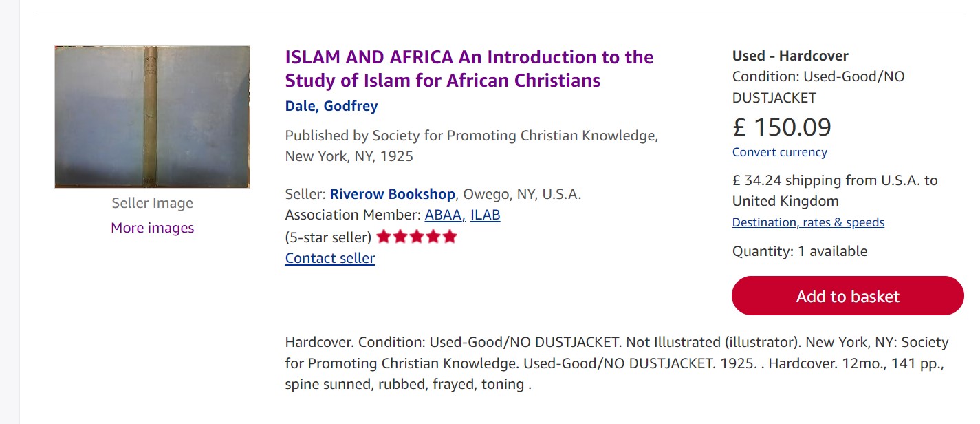This screenshot has height=424, width=980.
Task: Click the first red rating star
Action: [384, 237]
